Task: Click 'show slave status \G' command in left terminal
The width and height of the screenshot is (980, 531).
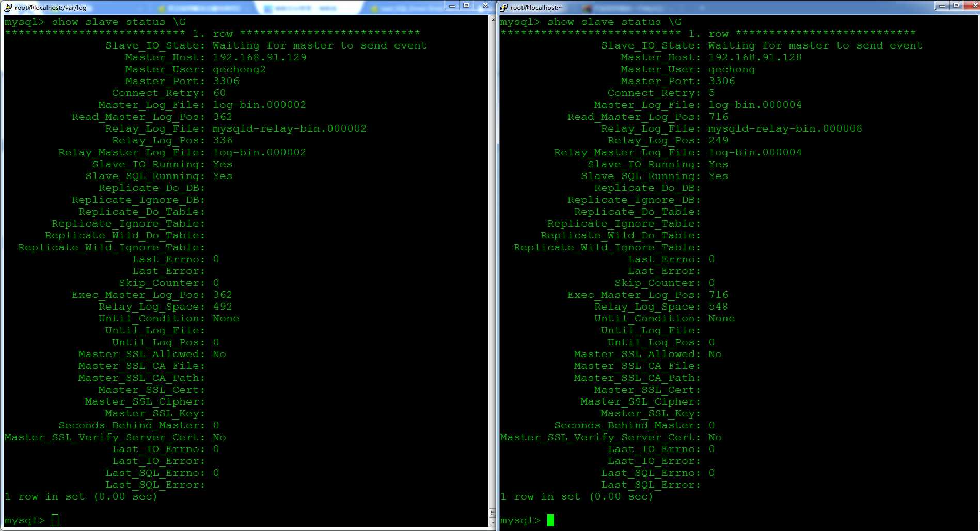Action: 119,22
